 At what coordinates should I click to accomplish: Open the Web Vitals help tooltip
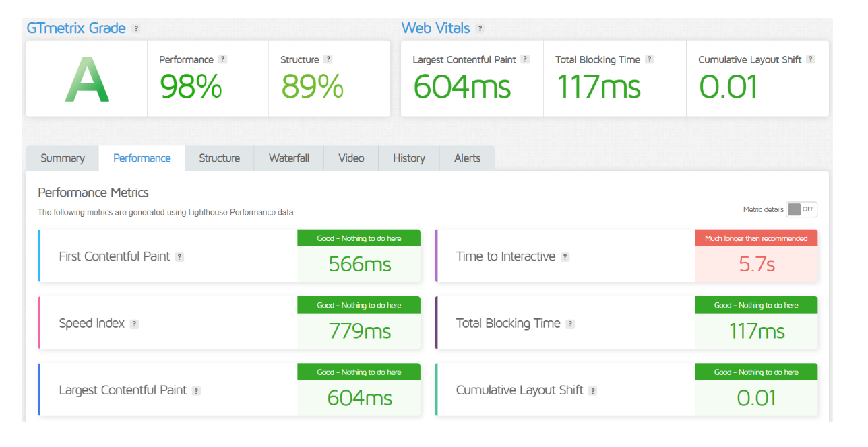[480, 28]
